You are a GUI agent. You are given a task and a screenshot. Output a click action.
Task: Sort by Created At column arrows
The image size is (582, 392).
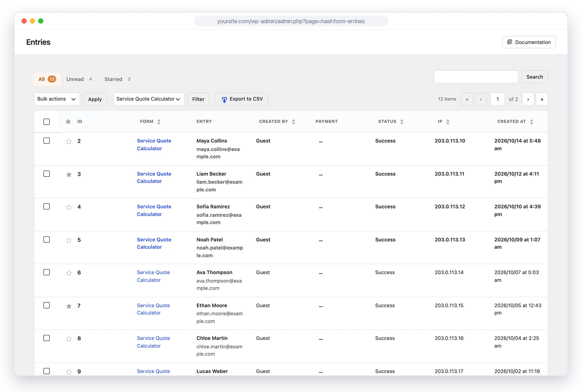click(531, 122)
